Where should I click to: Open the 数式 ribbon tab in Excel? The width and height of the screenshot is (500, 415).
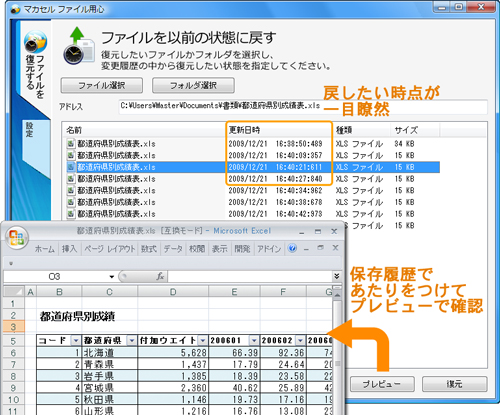[149, 249]
